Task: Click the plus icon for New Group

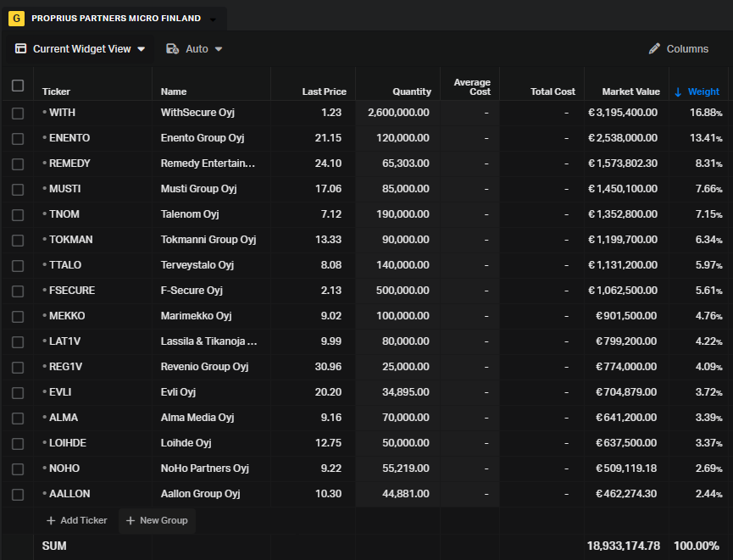Action: coord(130,520)
